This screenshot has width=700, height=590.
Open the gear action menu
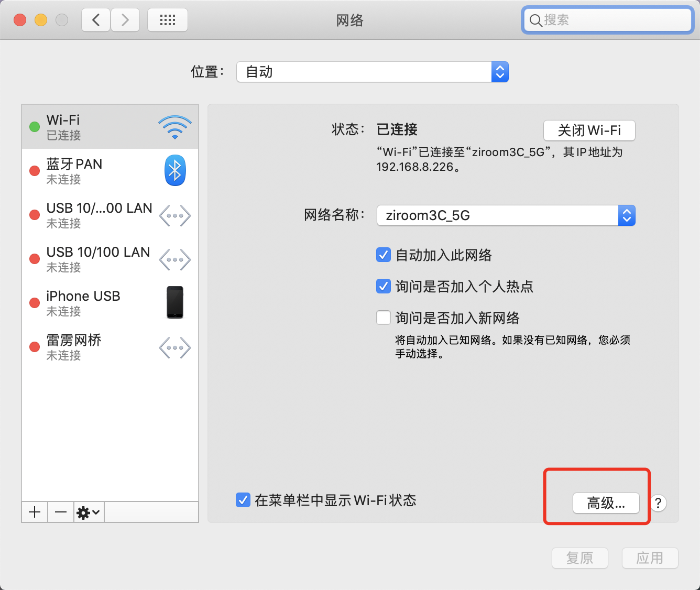[x=89, y=512]
